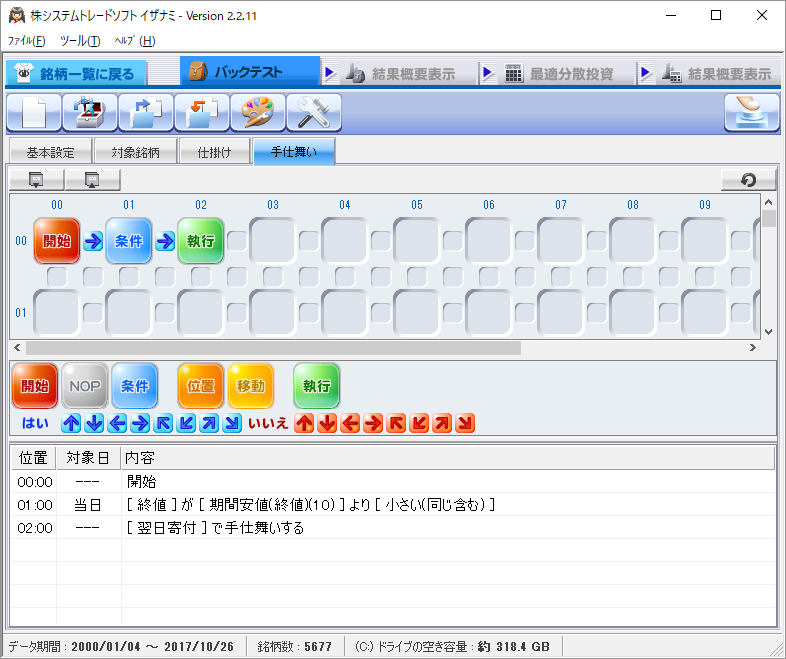Select the row containing 期間安値(終値)(10)
The image size is (786, 659).
click(393, 505)
